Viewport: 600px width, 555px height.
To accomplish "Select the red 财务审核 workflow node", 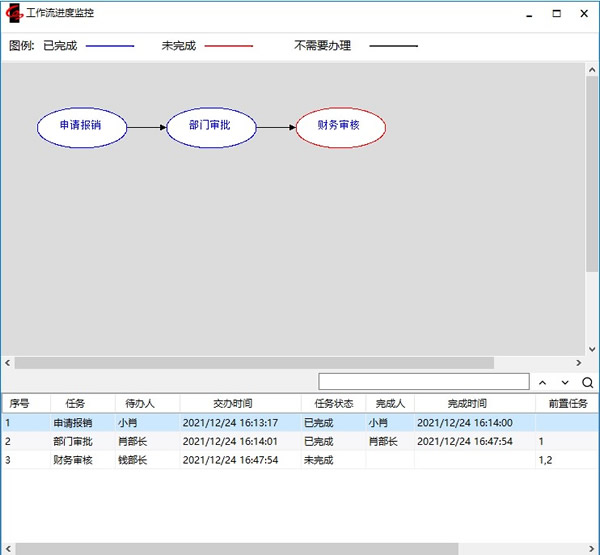I will click(x=340, y=127).
